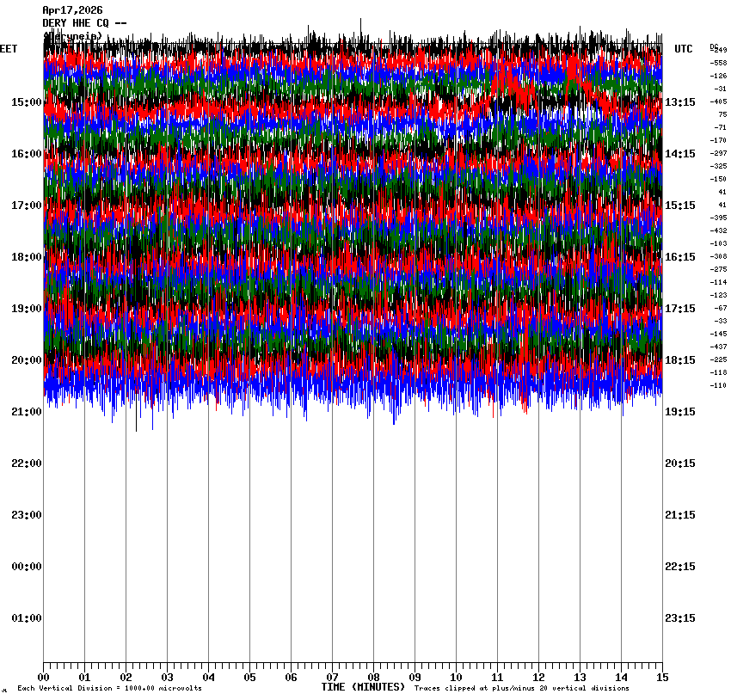Select the 13:15 UTC time label
The image size is (731, 700).
point(679,102)
